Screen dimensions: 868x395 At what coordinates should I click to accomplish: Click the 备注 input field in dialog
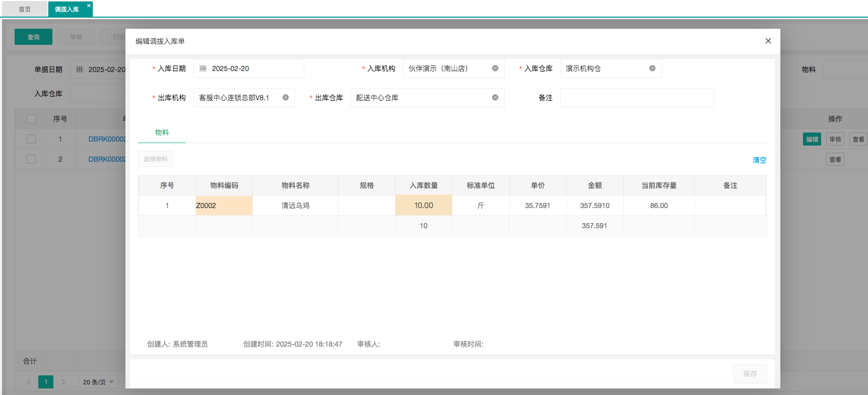point(637,98)
